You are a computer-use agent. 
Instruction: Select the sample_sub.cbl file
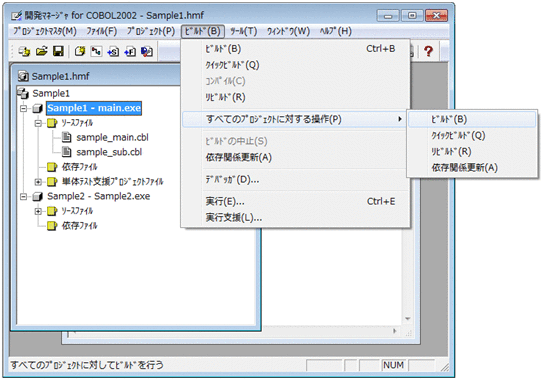(109, 152)
